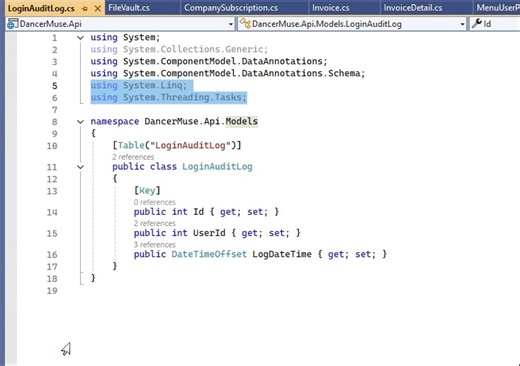Click the LoginAuditLog class name

(217, 167)
